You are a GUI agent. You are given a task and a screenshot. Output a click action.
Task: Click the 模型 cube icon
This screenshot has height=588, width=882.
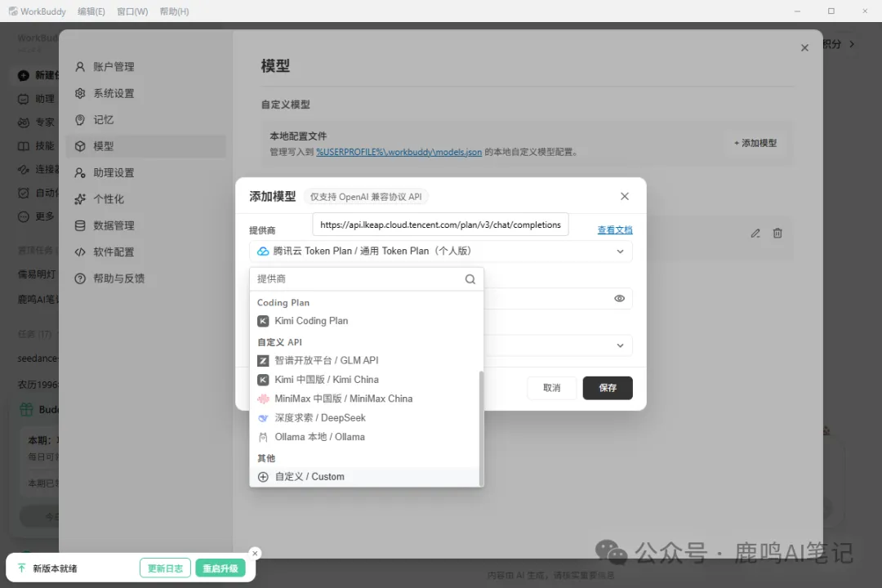(80, 146)
